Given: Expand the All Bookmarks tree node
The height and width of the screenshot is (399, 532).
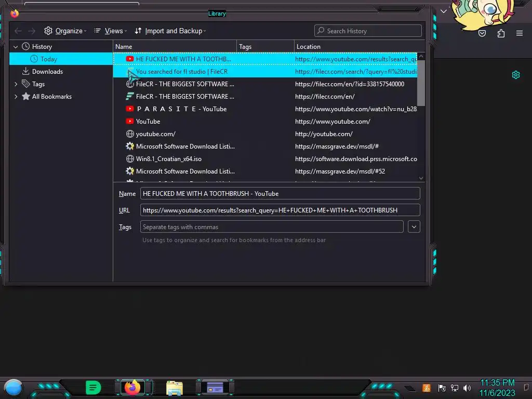Looking at the screenshot, I should click(x=16, y=97).
